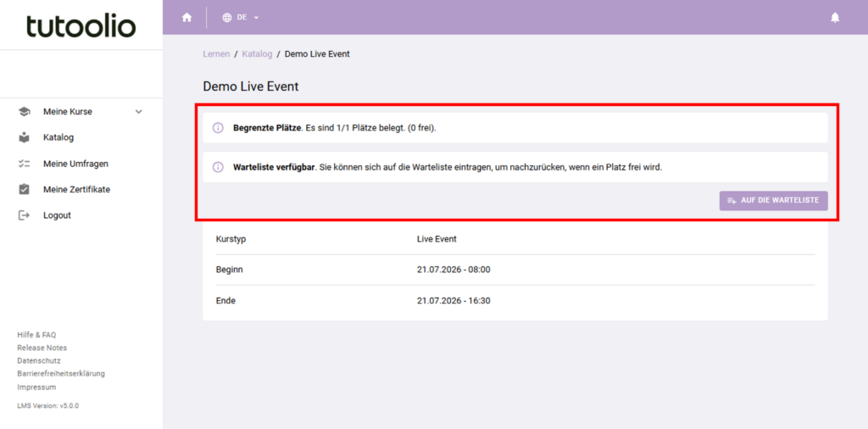This screenshot has width=868, height=429.
Task: Open Release Notes link
Action: coord(42,348)
